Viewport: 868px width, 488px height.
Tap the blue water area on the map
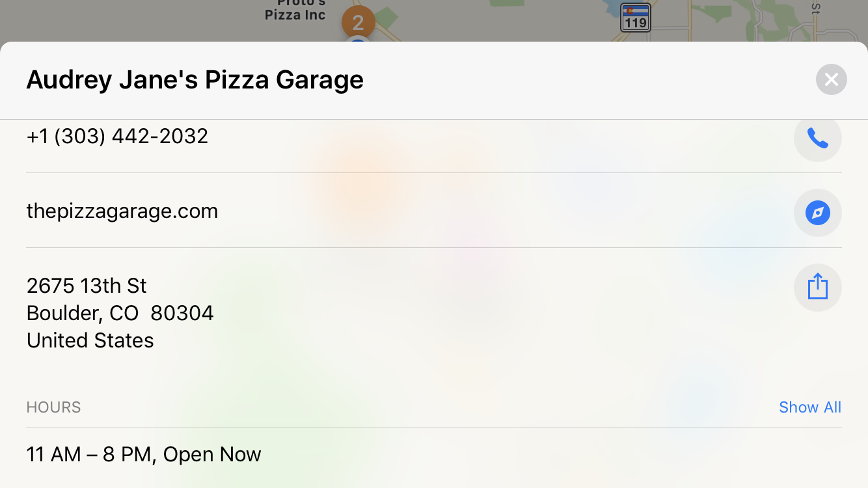coord(612,7)
